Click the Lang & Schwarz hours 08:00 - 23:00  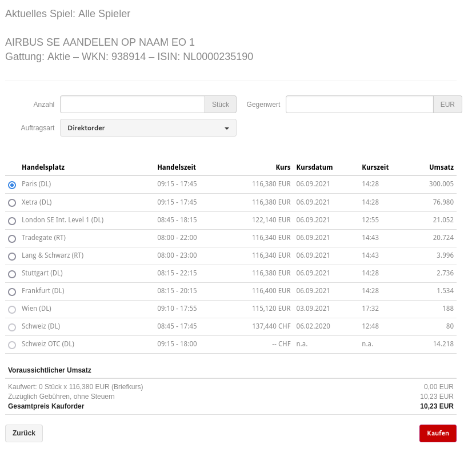coord(177,255)
